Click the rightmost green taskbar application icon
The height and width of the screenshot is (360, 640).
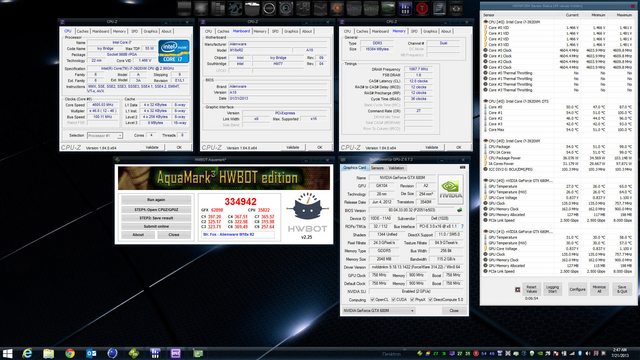point(198,353)
